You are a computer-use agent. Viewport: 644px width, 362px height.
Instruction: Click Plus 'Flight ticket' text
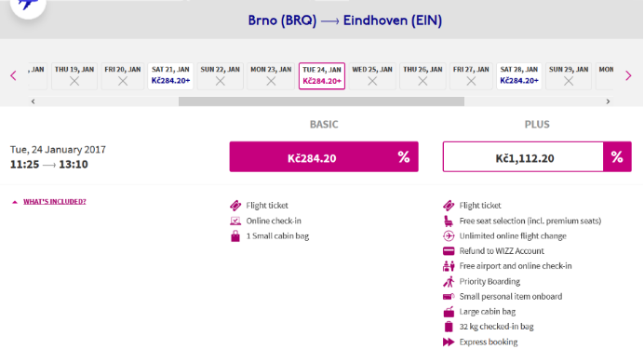tap(480, 206)
